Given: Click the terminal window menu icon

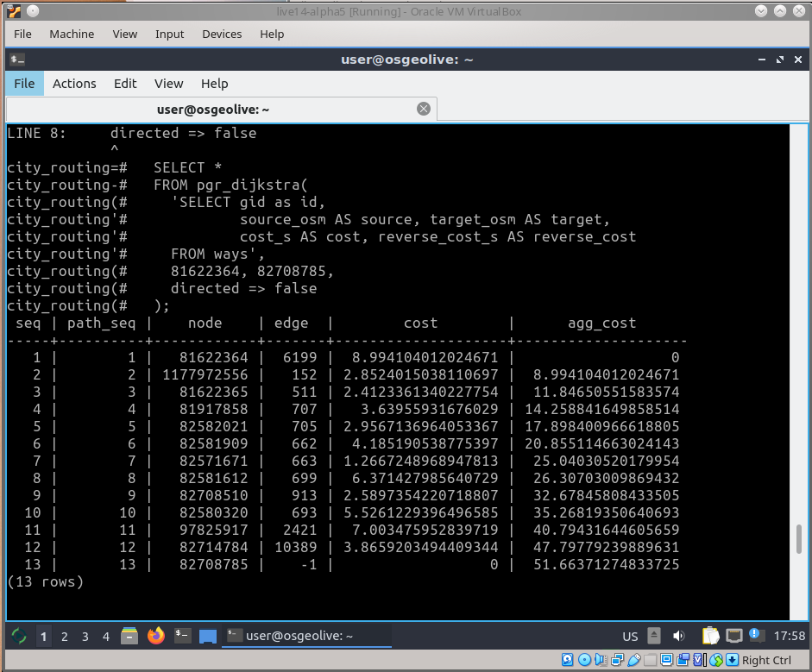Looking at the screenshot, I should [x=17, y=60].
